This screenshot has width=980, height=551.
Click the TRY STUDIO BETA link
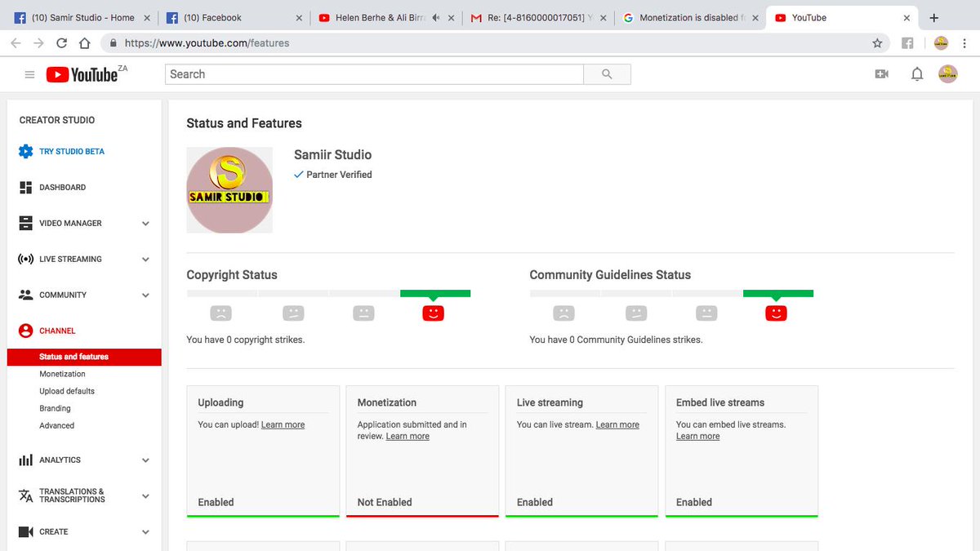pos(72,151)
